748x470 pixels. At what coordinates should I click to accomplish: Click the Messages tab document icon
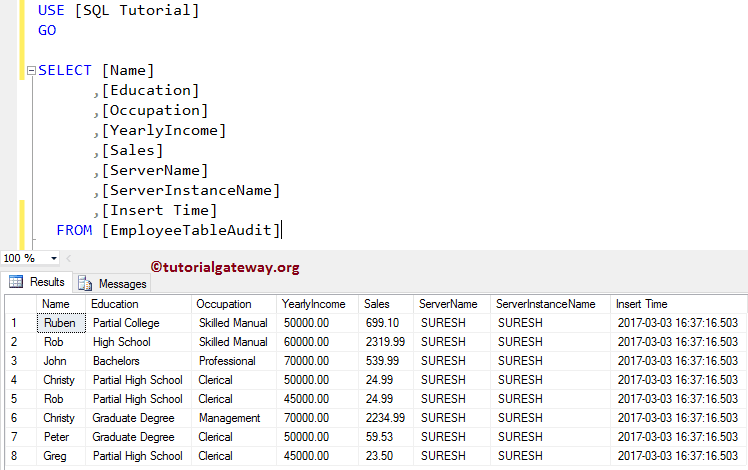tap(85, 283)
